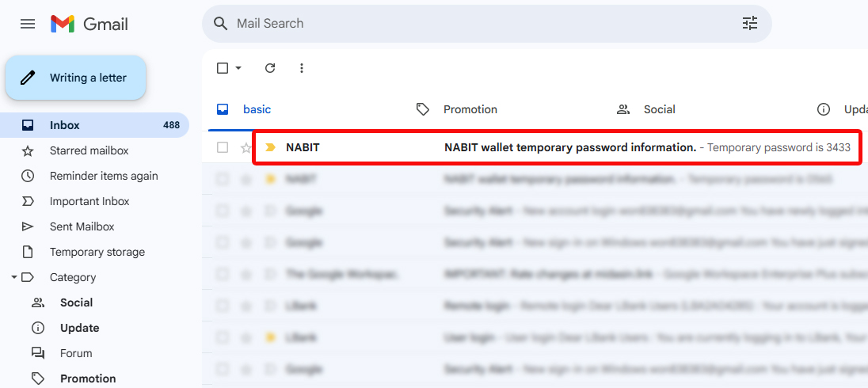Switch to the Social tab

pyautogui.click(x=646, y=109)
